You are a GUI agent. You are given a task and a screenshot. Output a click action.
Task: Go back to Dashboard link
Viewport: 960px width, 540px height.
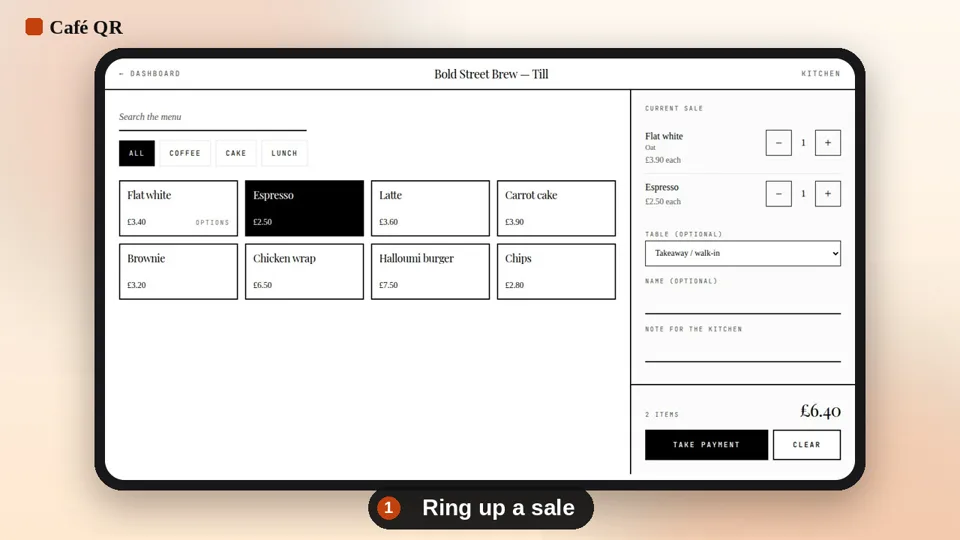(149, 73)
